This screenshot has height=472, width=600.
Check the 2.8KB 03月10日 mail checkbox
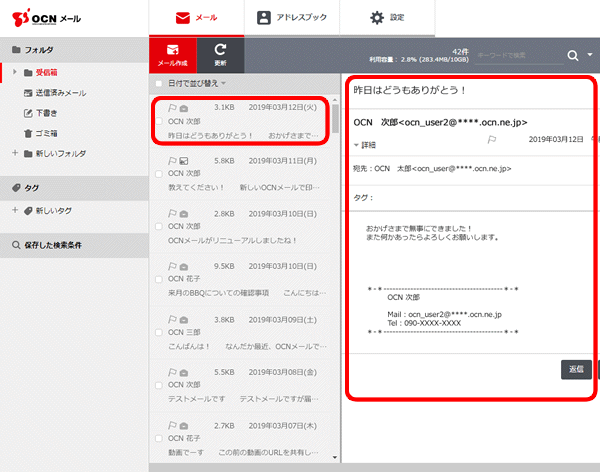[x=159, y=227]
